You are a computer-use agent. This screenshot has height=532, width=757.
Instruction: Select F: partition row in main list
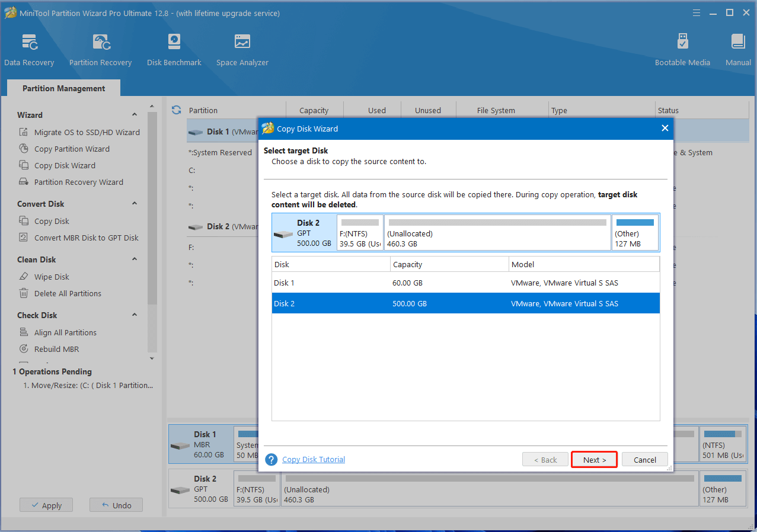(x=222, y=247)
